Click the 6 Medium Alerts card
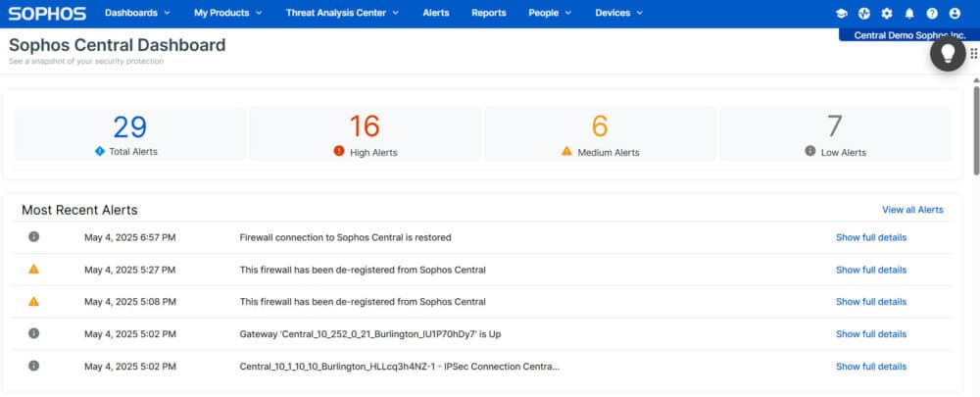The width and height of the screenshot is (980, 397). (x=600, y=133)
